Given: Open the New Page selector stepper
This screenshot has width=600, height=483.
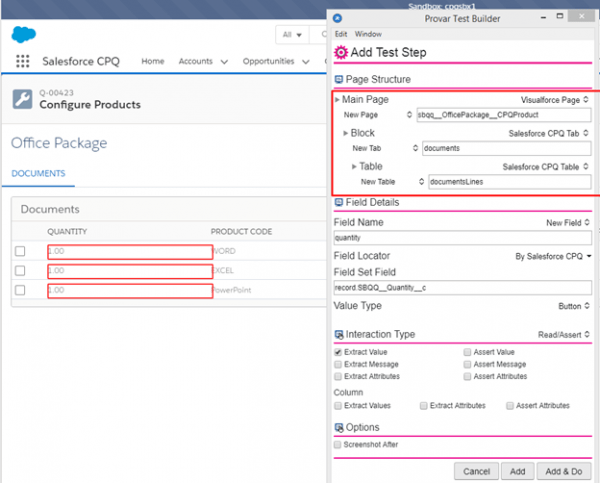Looking at the screenshot, I should tap(409, 115).
